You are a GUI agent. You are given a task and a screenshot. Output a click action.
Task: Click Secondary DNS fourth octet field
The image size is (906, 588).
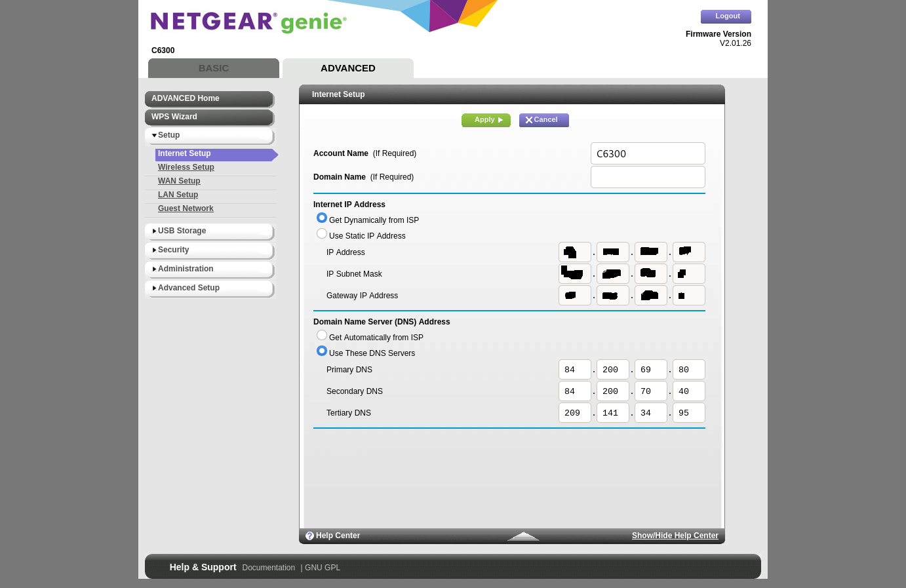pos(689,391)
